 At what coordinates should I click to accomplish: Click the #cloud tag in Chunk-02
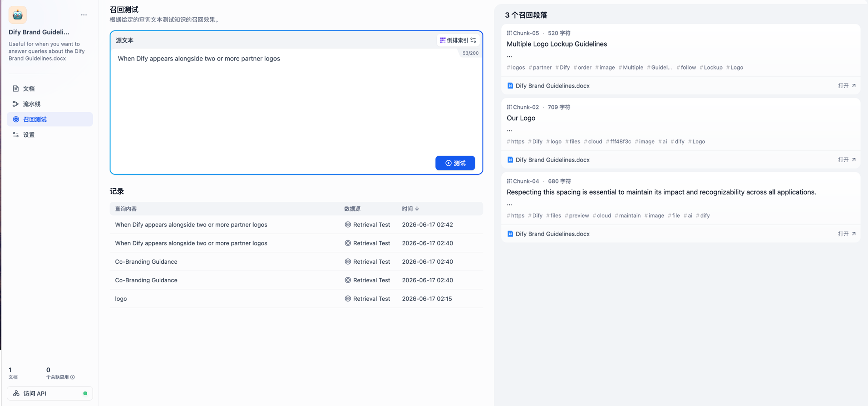click(x=593, y=142)
